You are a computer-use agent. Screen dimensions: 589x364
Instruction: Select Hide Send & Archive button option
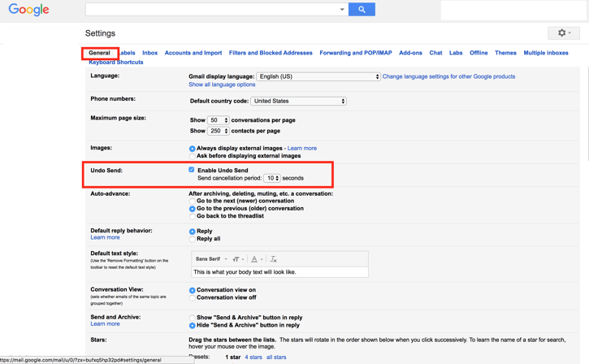(x=192, y=325)
